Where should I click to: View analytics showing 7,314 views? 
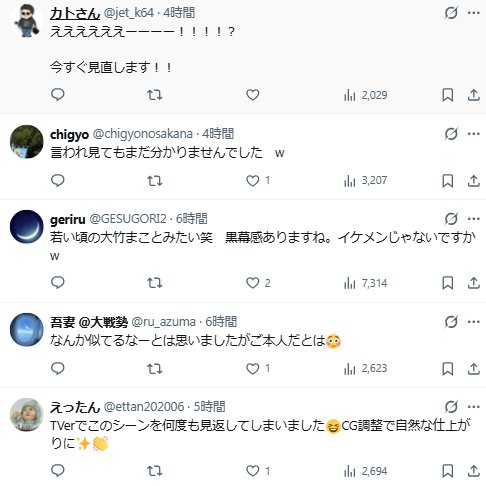click(x=365, y=283)
